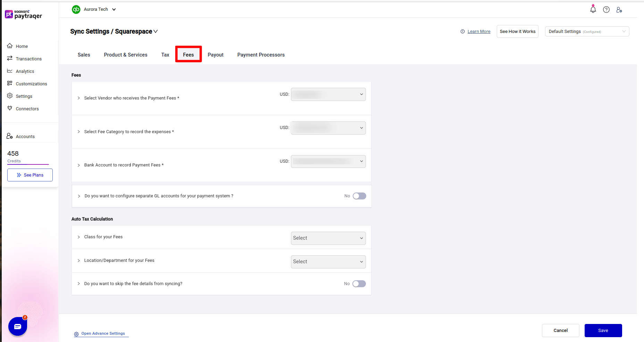This screenshot has height=342, width=644.
Task: Click the See Plans button
Action: pyautogui.click(x=30, y=175)
